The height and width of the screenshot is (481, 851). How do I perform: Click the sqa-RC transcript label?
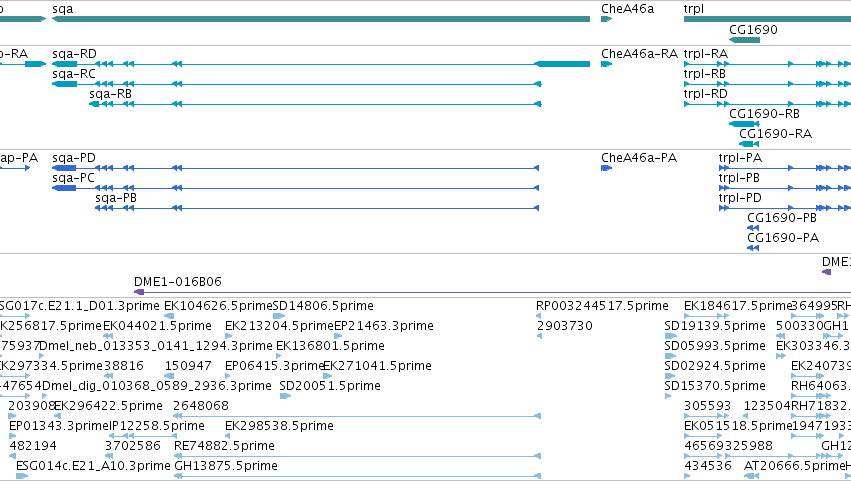point(74,74)
